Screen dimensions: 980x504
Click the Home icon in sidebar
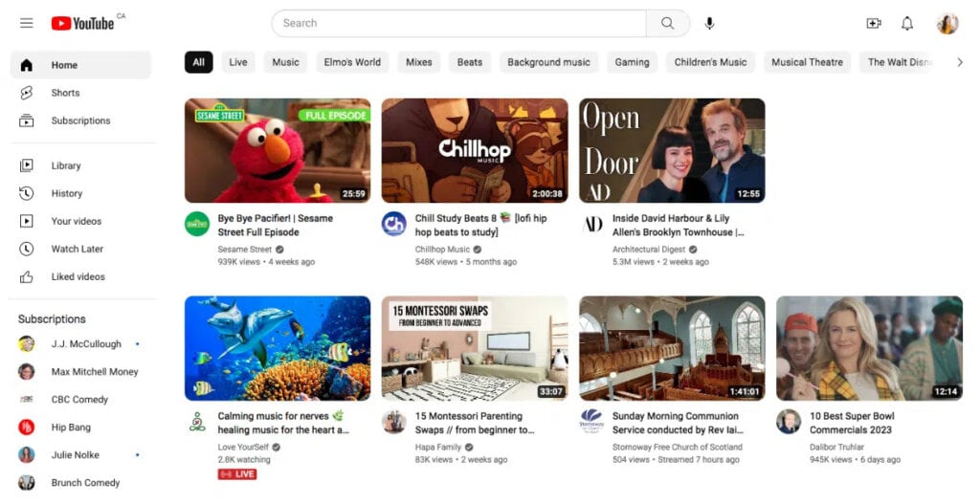pyautogui.click(x=26, y=65)
